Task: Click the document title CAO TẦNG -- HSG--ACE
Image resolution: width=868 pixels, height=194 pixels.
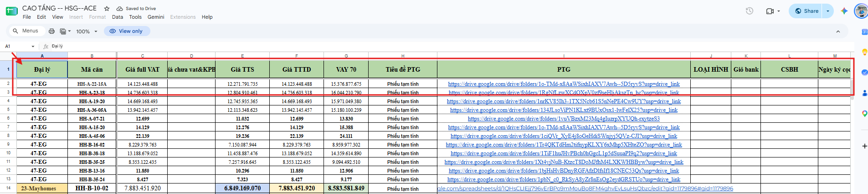Action: 59,8
